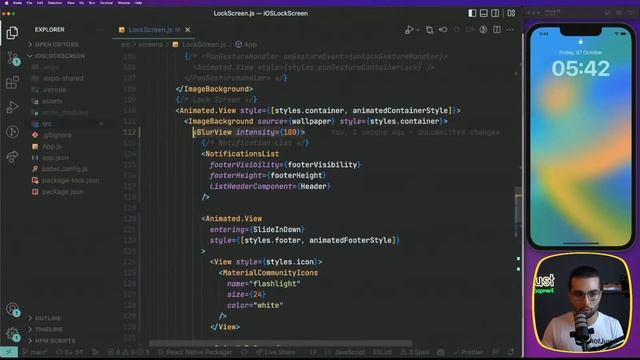The image size is (640, 360).
Task: Open the Git Graph activity bar icon
Action: [x=12, y=131]
